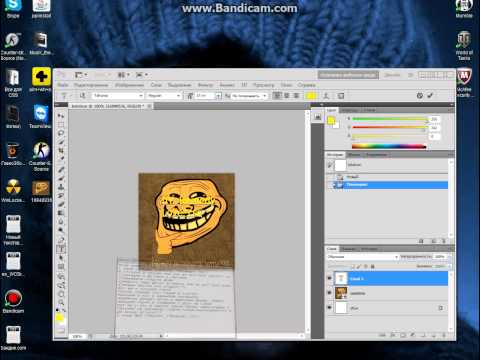Toggle left text alignment button
The image size is (480, 360).
pos(277,96)
